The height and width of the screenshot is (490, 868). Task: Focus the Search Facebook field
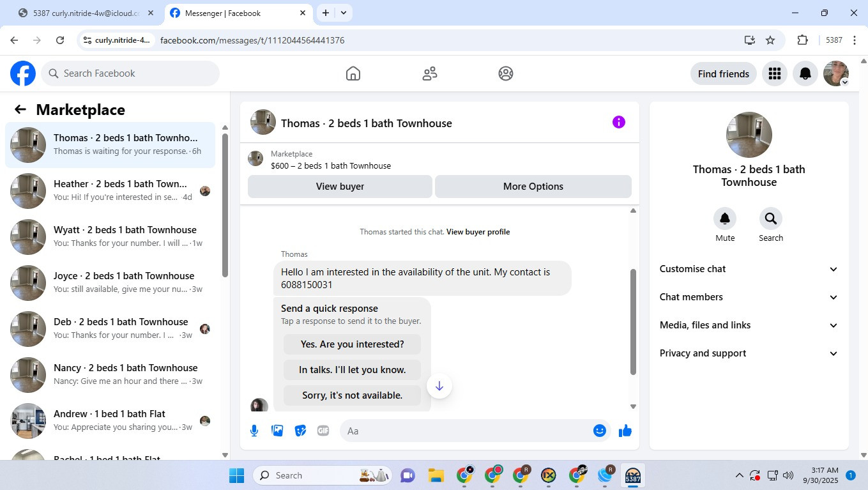130,73
